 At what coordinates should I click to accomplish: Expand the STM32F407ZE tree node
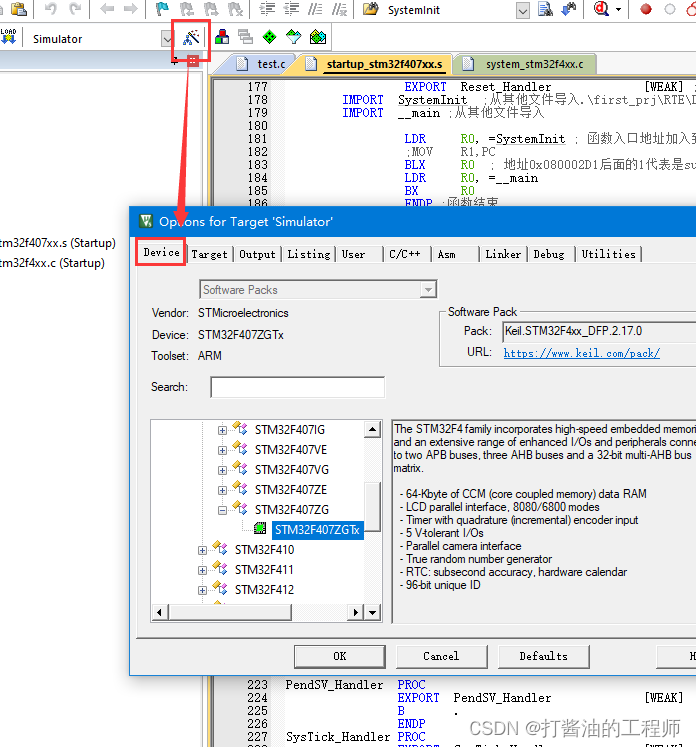pos(222,490)
